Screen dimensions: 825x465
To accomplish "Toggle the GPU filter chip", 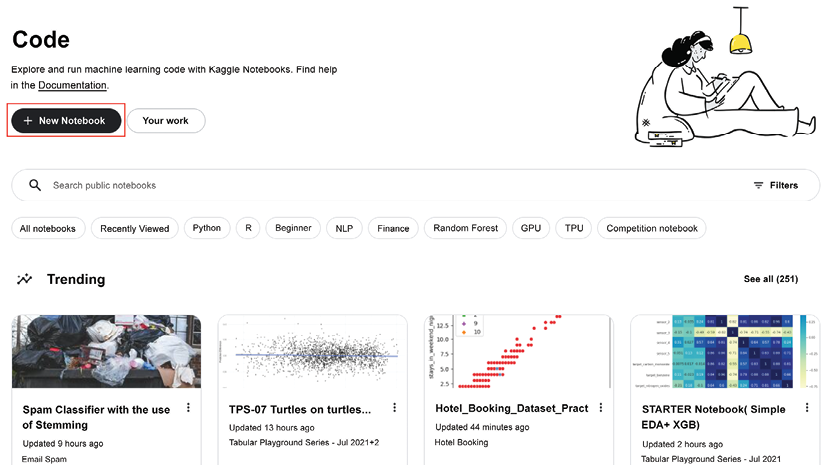I will [x=531, y=228].
